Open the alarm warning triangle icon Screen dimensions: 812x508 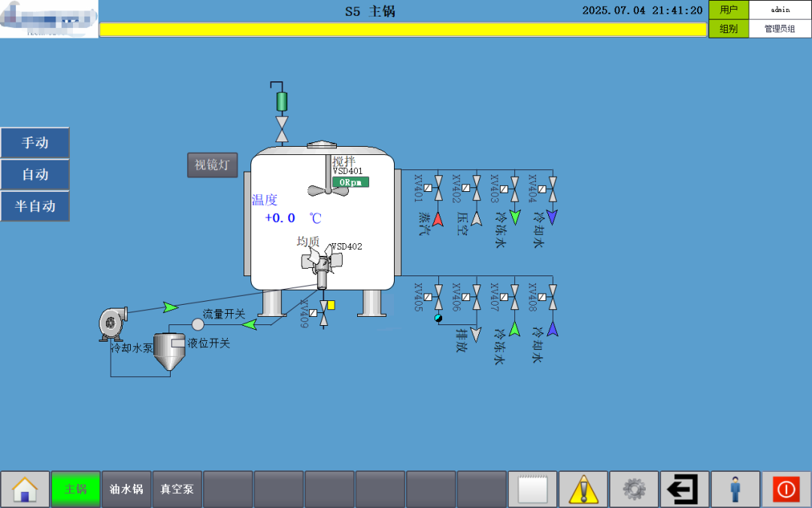[583, 488]
